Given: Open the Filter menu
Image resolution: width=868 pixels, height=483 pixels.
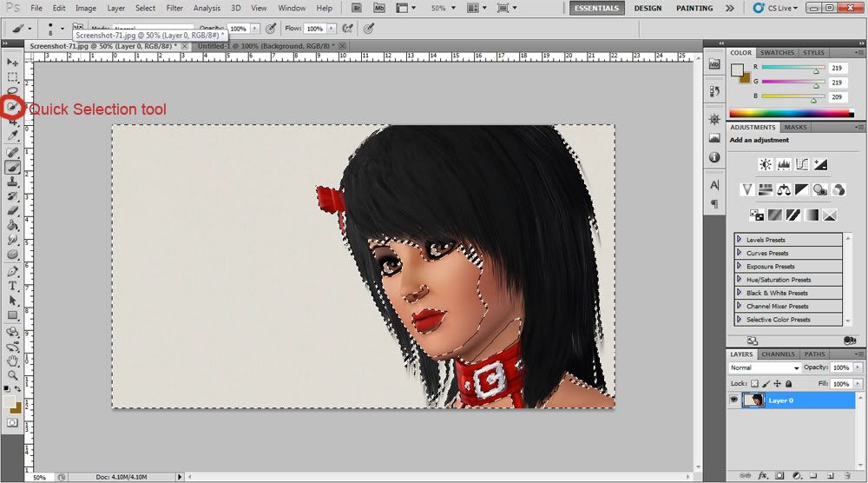Looking at the screenshot, I should pyautogui.click(x=174, y=8).
